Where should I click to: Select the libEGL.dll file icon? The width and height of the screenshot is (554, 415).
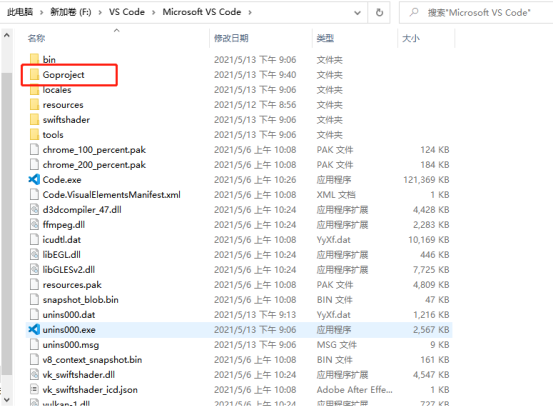[34, 255]
